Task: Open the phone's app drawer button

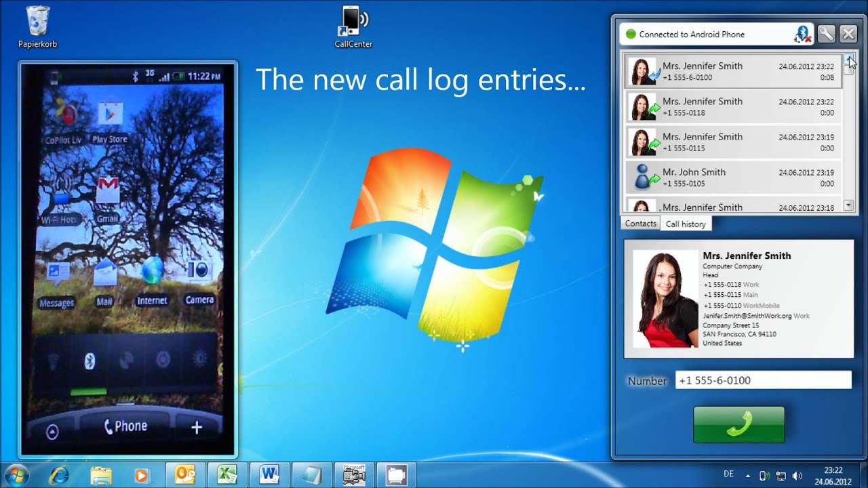Action: [52, 432]
